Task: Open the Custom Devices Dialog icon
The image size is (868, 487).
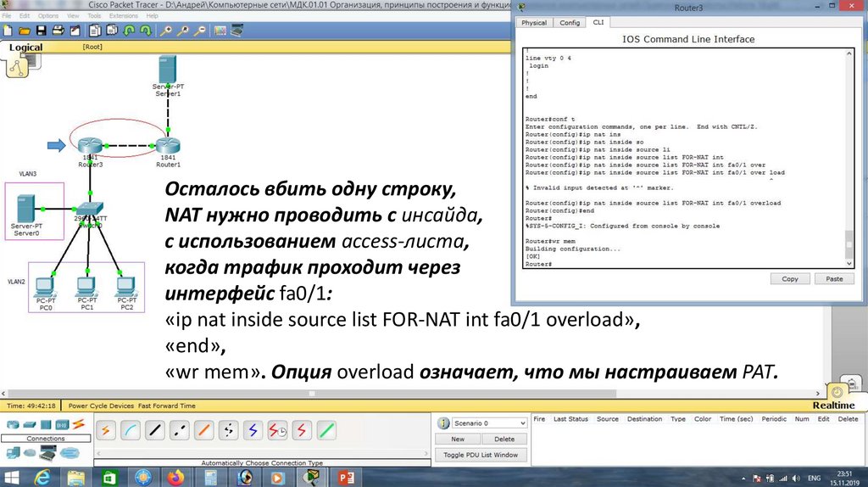Action: click(237, 31)
